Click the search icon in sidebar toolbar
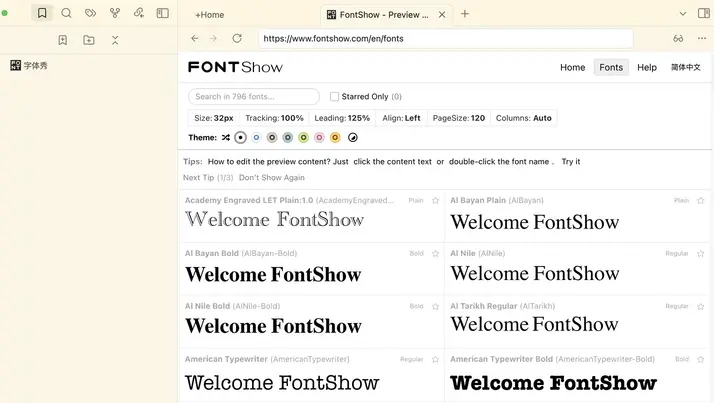 pyautogui.click(x=66, y=14)
